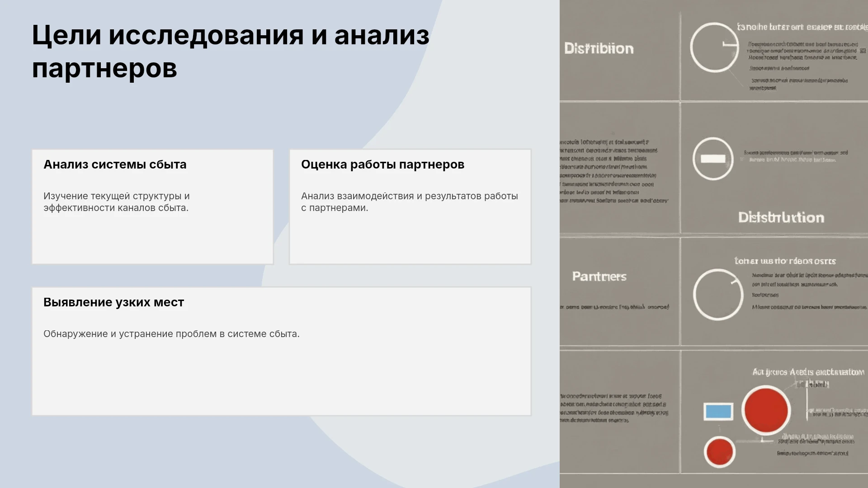Click the blue rectangle icon in the illustration
This screenshot has height=488, width=868.
pos(718,412)
